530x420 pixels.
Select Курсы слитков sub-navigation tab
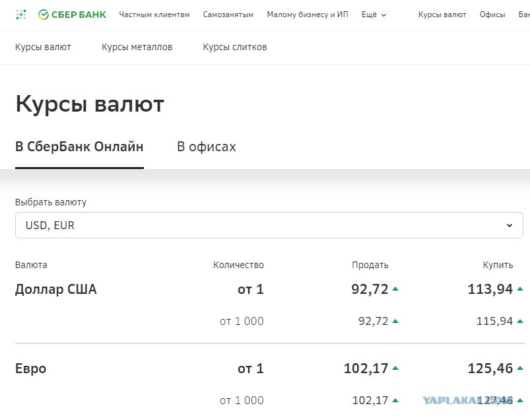(235, 47)
